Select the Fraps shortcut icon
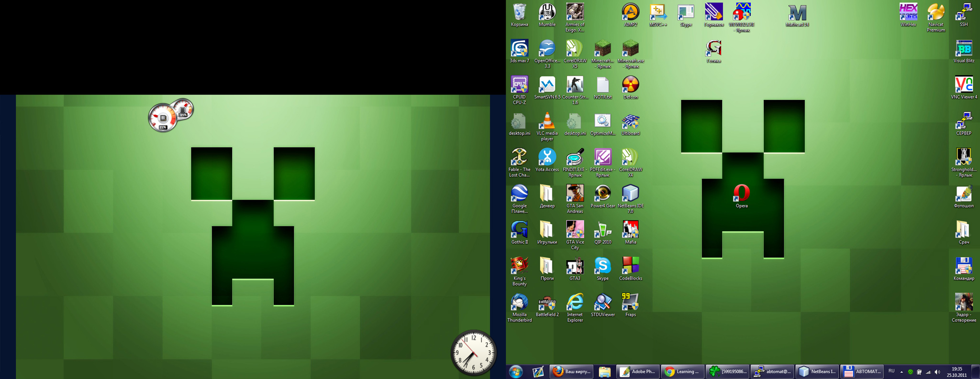 pos(630,303)
